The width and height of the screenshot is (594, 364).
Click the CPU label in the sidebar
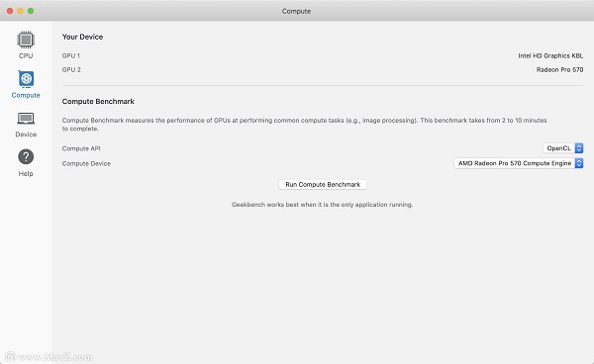tap(26, 56)
